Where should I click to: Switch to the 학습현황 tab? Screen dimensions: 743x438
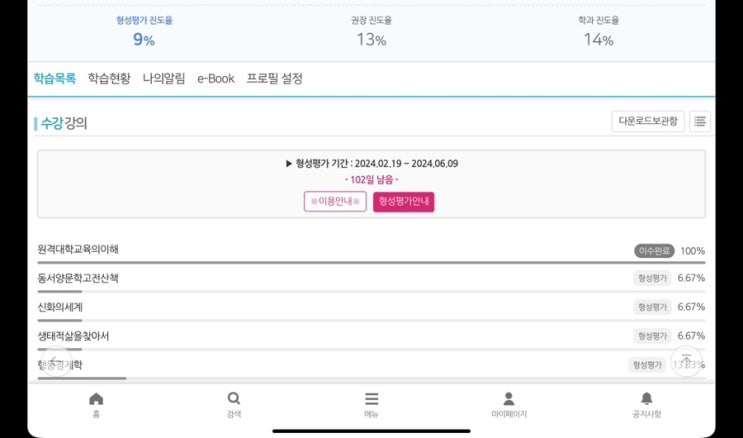(x=109, y=78)
